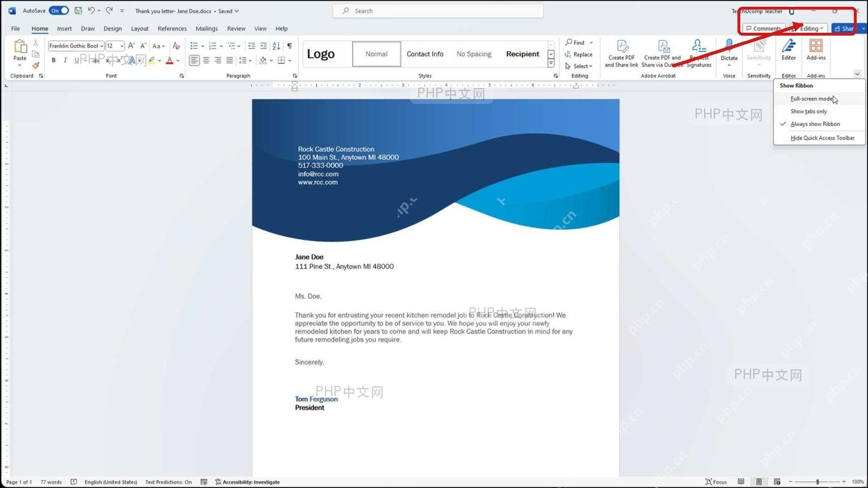Open the Dictate dropdown
868x488 pixels.
tap(729, 65)
